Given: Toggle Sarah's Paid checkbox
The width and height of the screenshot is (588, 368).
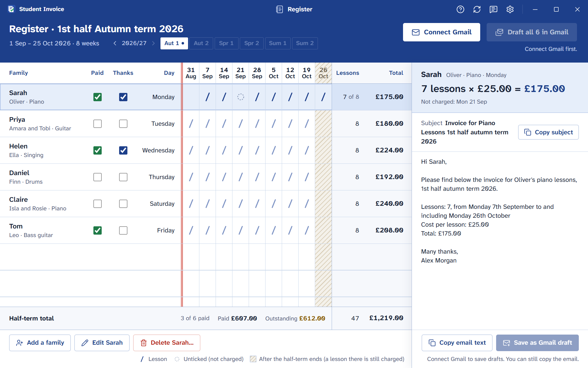Looking at the screenshot, I should tap(97, 97).
